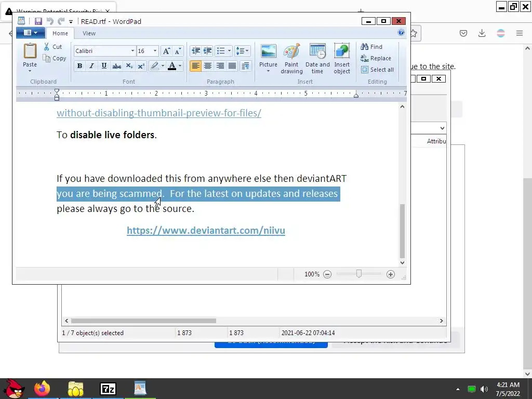Click the Undo arrow in quick access toolbar

50,21
